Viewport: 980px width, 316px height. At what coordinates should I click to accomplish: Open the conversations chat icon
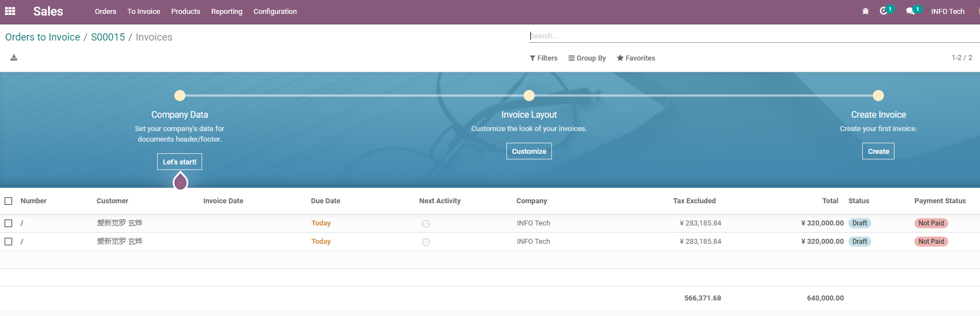pyautogui.click(x=910, y=11)
